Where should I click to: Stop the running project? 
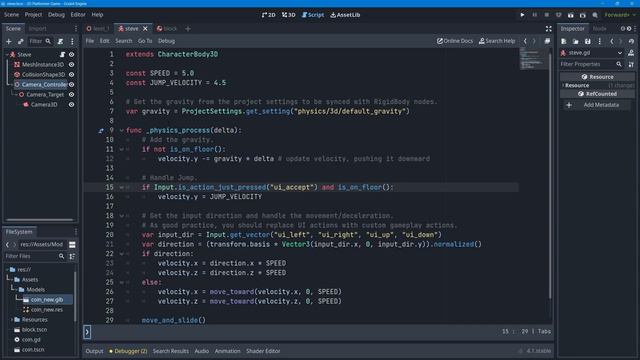(x=547, y=15)
